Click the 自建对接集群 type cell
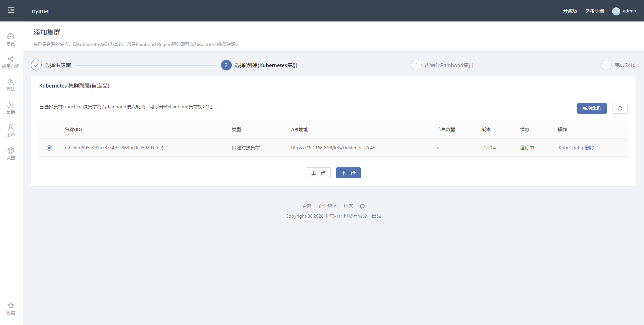Screen dimensions: 644x325 pos(246,148)
